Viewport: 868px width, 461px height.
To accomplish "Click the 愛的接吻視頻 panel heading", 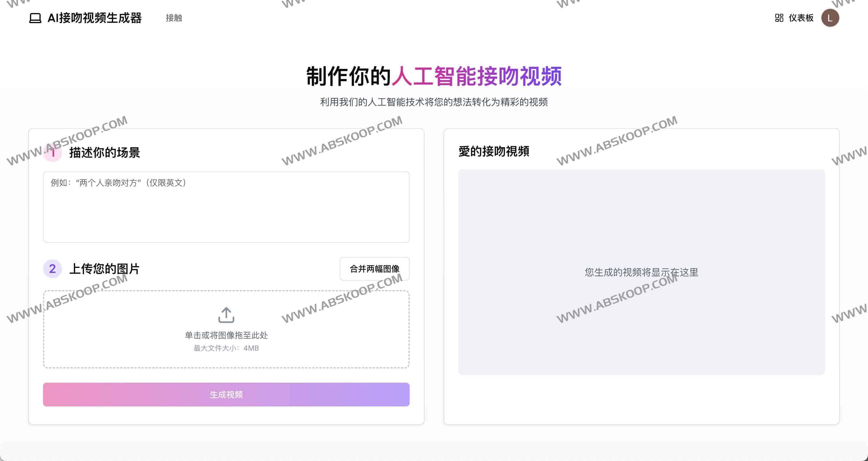I will tap(494, 151).
